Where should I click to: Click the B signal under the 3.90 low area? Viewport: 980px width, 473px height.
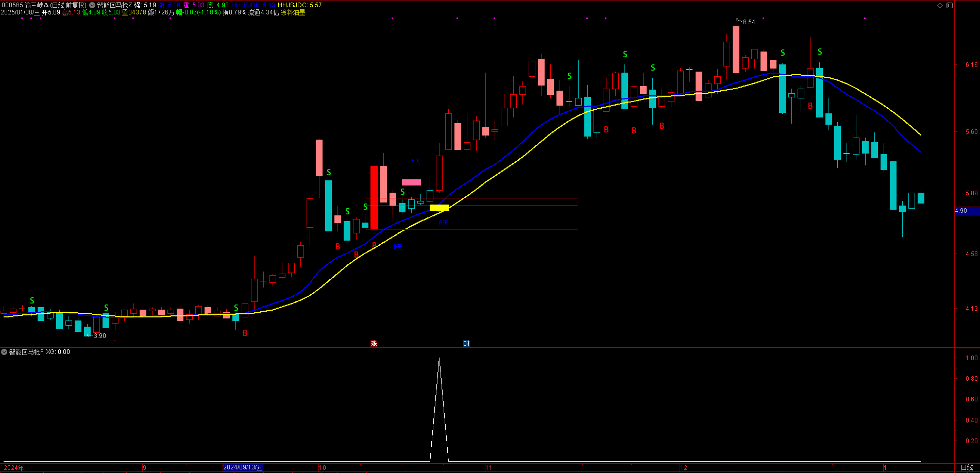pos(245,333)
